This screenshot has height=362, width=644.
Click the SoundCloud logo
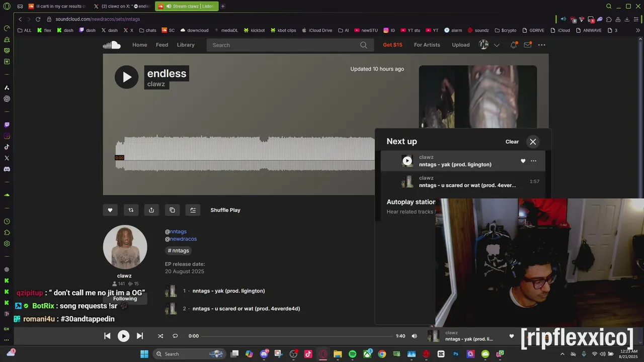[112, 45]
